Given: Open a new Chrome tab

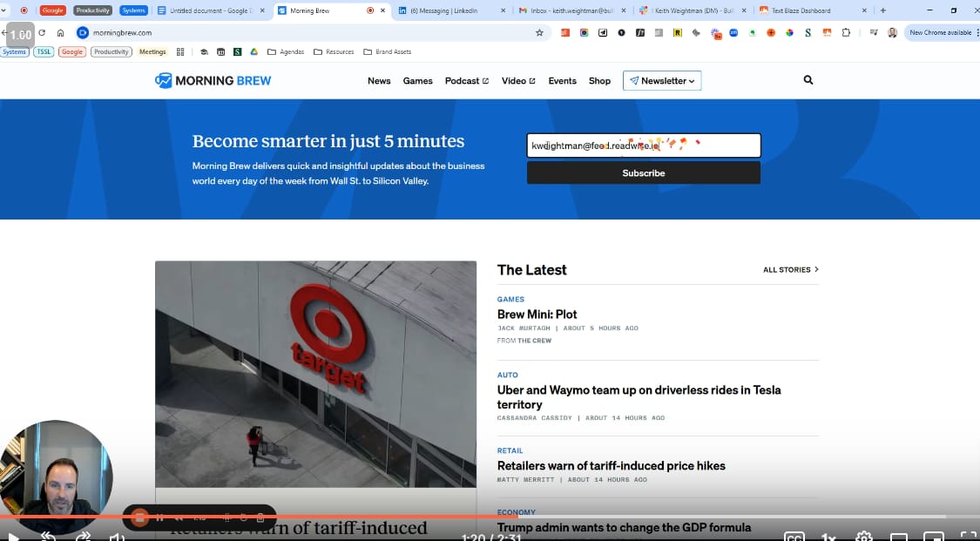Looking at the screenshot, I should point(882,10).
